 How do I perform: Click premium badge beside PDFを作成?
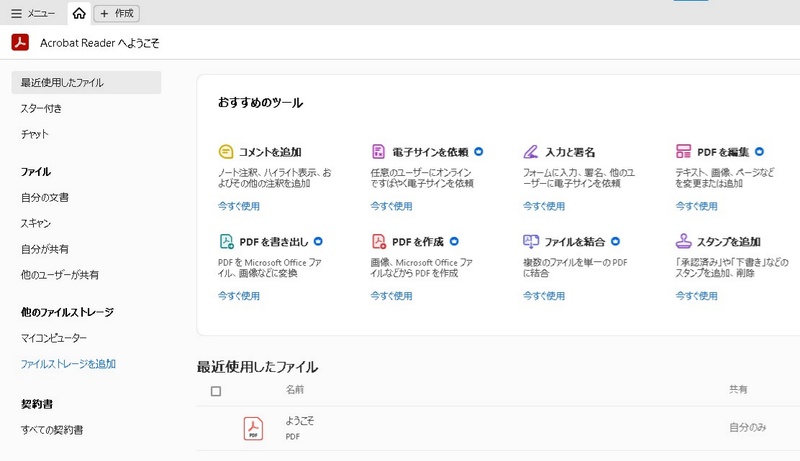click(454, 241)
